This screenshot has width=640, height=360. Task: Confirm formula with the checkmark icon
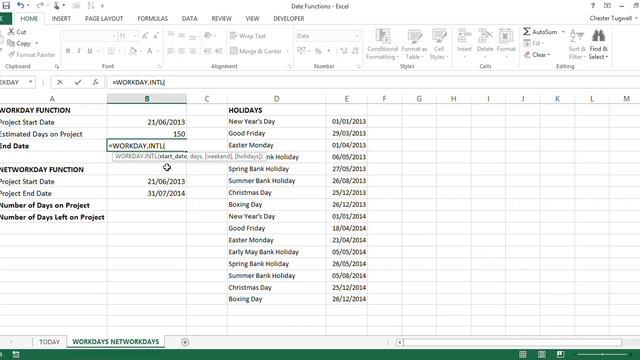point(78,82)
